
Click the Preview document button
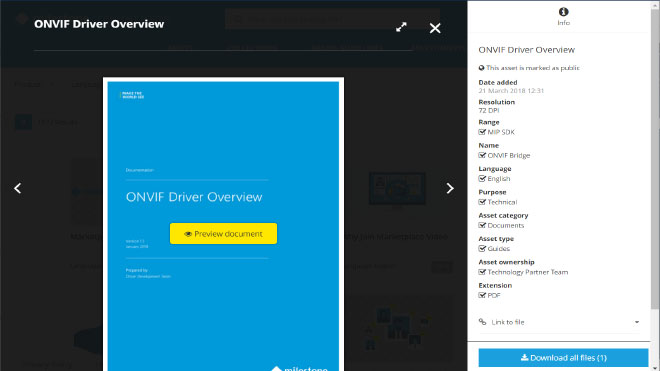(x=224, y=234)
